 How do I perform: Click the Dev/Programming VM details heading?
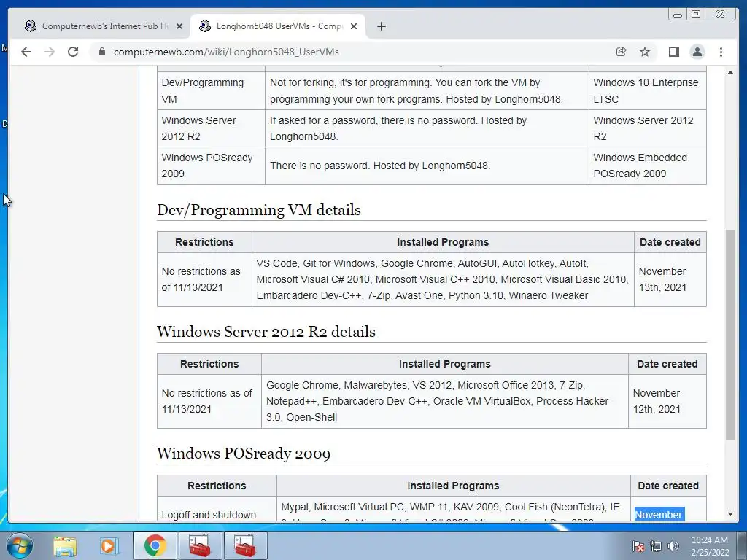(259, 210)
